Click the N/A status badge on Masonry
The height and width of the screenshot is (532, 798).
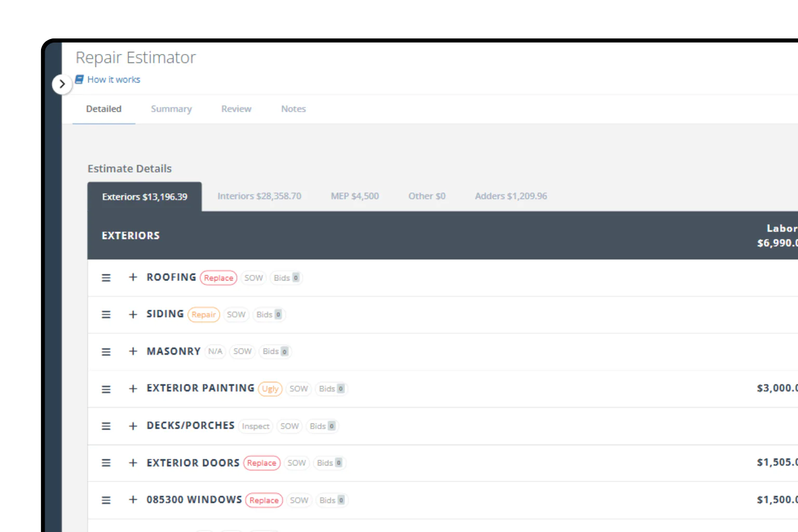[x=215, y=352]
